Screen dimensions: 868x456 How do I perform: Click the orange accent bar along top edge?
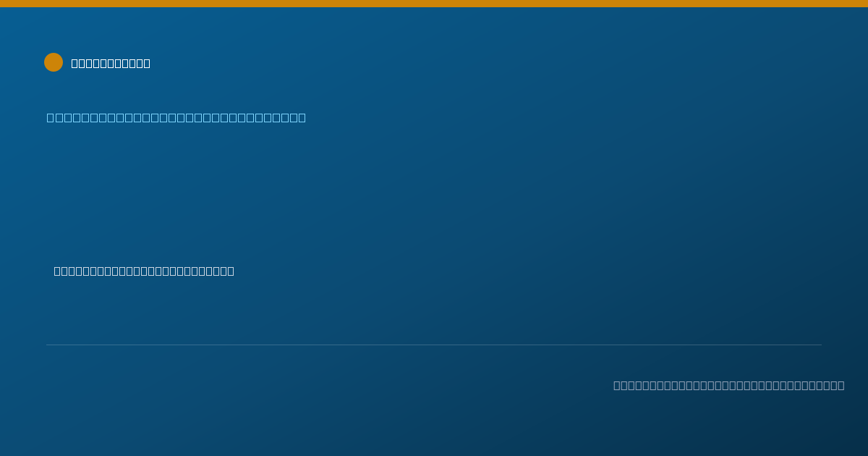tap(434, 4)
